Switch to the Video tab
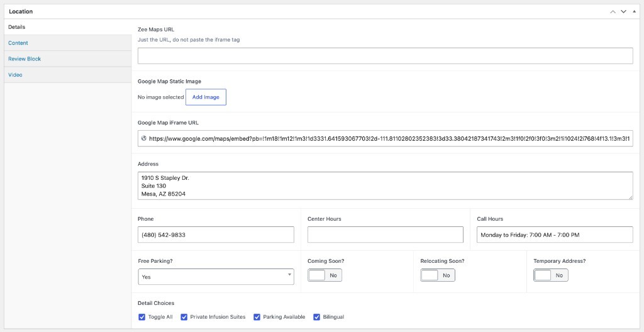 point(68,75)
